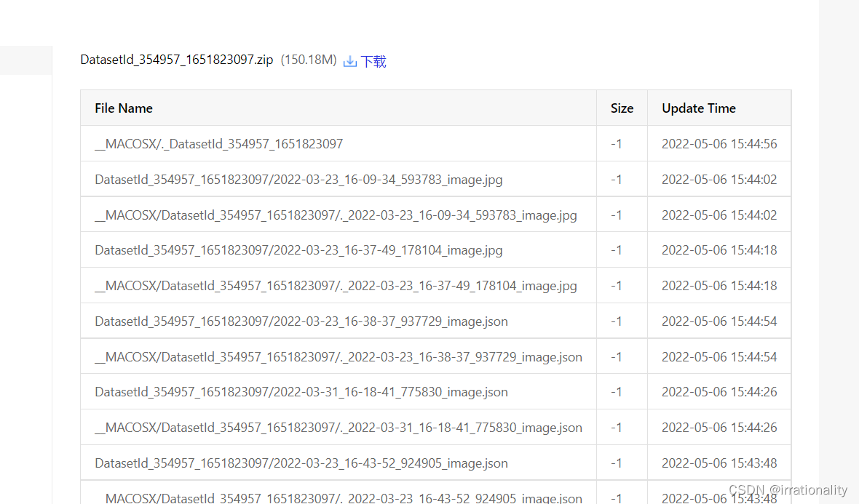Viewport: 859px width, 504px height.
Task: Select DatasetId file 2022-03-23_16-37-49_178104_image.jpg
Action: [x=298, y=250]
